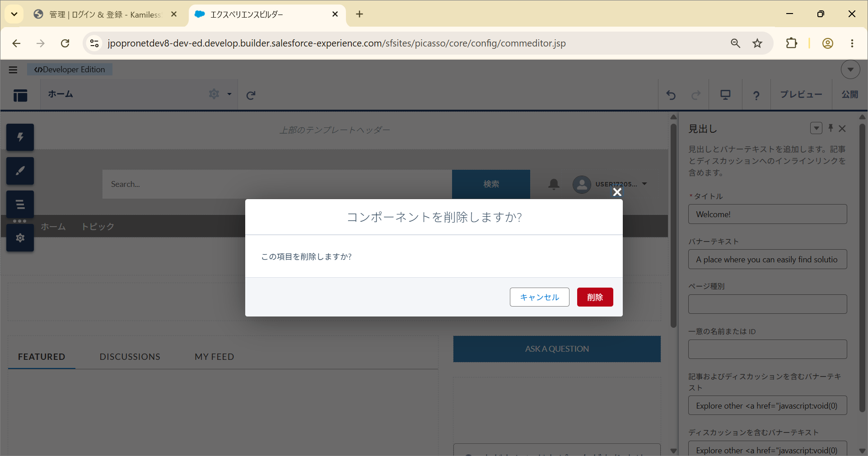This screenshot has width=868, height=456.
Task: Click the sidebar drag handle dots
Action: coord(20,221)
